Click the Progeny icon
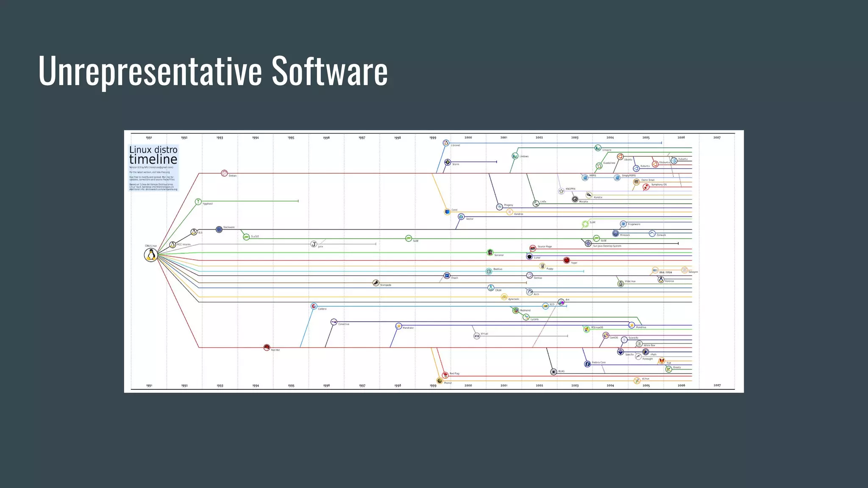The image size is (868, 488). click(x=500, y=207)
